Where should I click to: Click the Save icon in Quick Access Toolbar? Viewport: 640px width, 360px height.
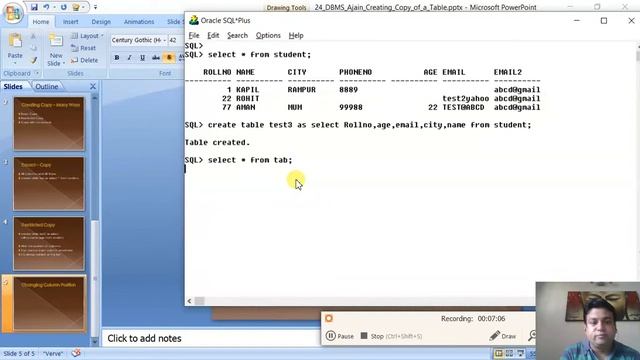tap(34, 7)
